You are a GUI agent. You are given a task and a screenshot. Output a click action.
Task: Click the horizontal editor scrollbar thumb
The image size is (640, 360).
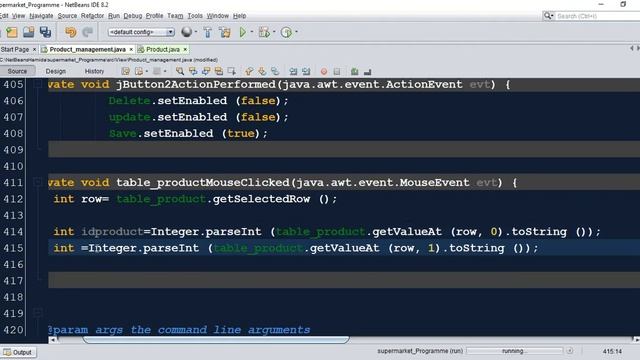click(216, 340)
